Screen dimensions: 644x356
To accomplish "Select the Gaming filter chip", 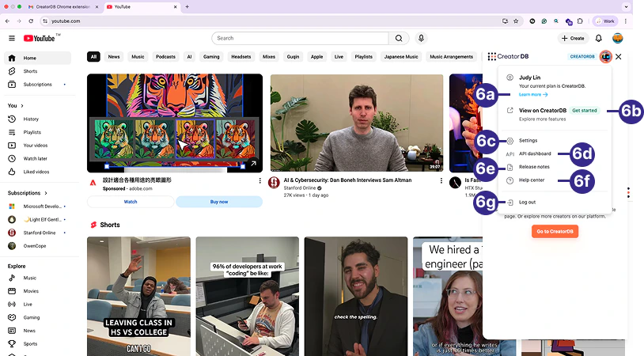I will [211, 57].
